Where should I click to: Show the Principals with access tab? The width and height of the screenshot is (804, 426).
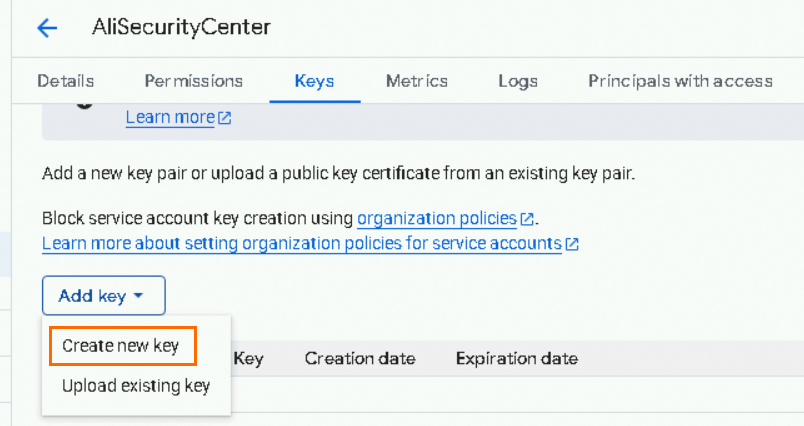[680, 81]
